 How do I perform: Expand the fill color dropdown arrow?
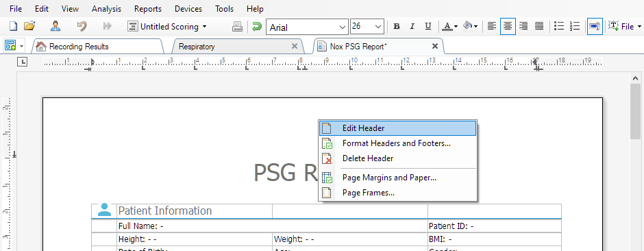tap(475, 27)
